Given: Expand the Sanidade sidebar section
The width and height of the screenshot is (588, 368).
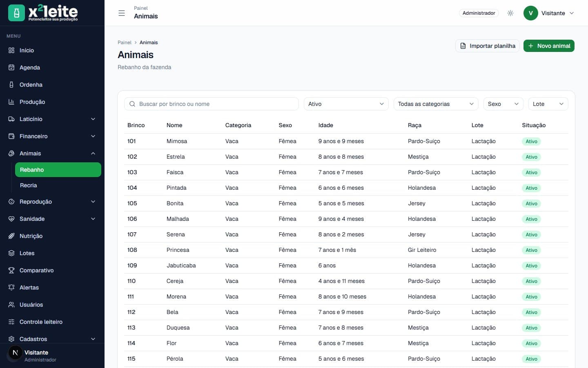Looking at the screenshot, I should tap(52, 219).
